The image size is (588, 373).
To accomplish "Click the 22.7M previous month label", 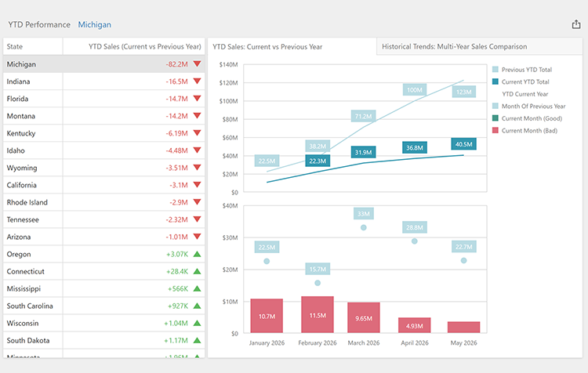I will (464, 247).
